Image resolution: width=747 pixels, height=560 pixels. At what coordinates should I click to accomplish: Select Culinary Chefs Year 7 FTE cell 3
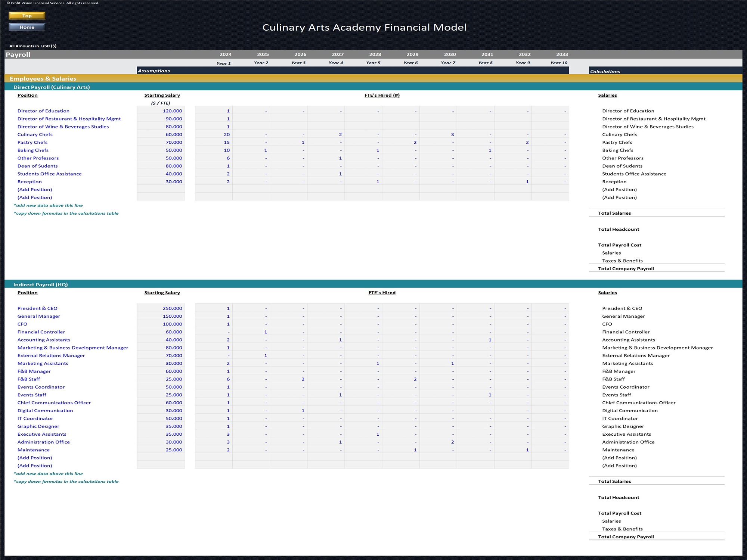pos(438,134)
